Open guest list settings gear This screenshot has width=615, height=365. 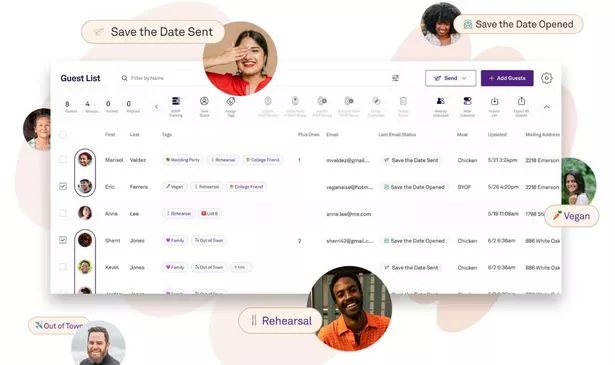pyautogui.click(x=546, y=78)
